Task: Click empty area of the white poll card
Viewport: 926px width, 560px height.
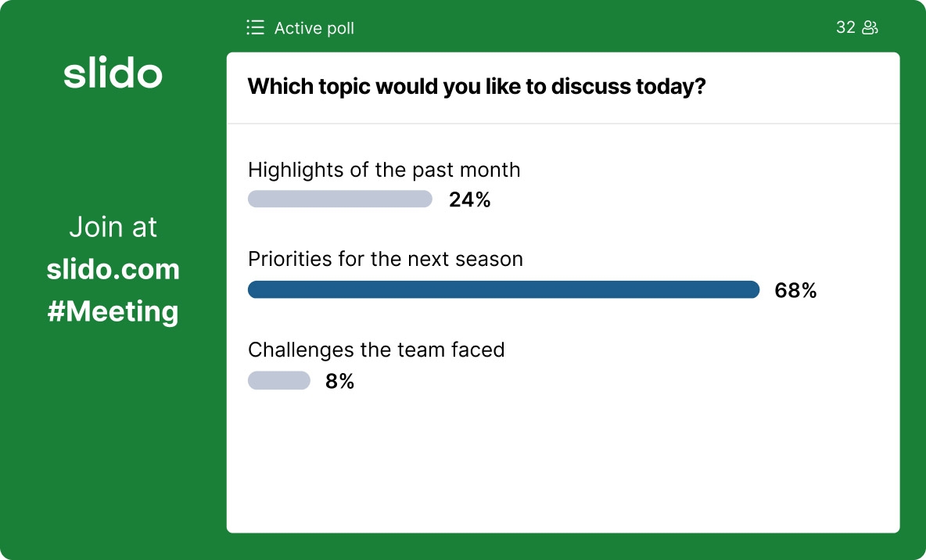Action: (x=563, y=469)
